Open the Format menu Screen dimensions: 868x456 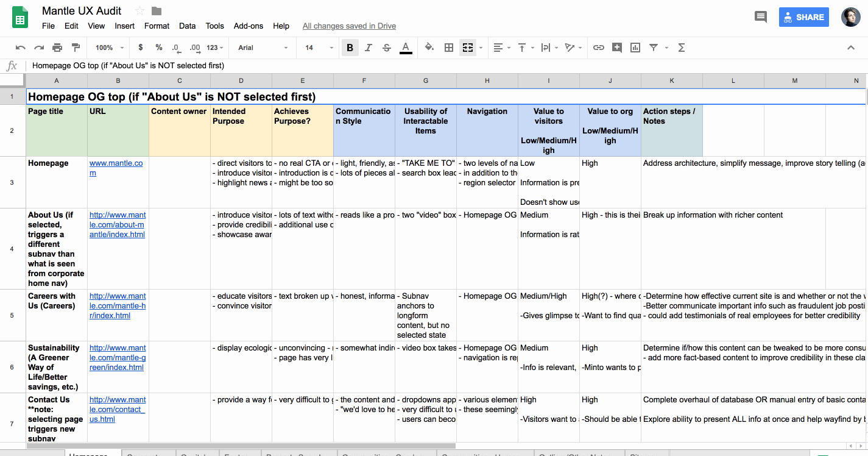157,26
